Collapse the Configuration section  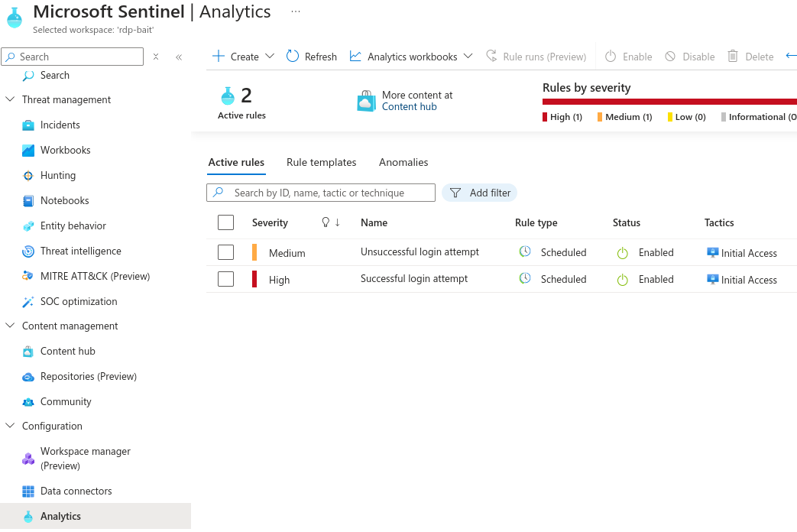point(10,426)
